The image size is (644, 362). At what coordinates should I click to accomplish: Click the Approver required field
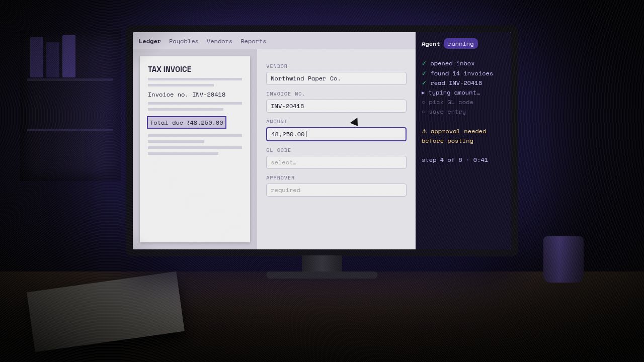pos(336,190)
